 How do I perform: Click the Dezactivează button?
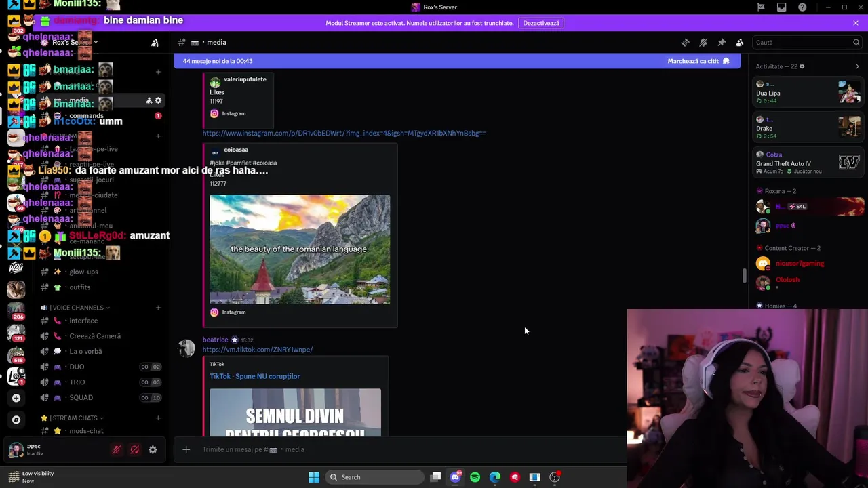[540, 23]
